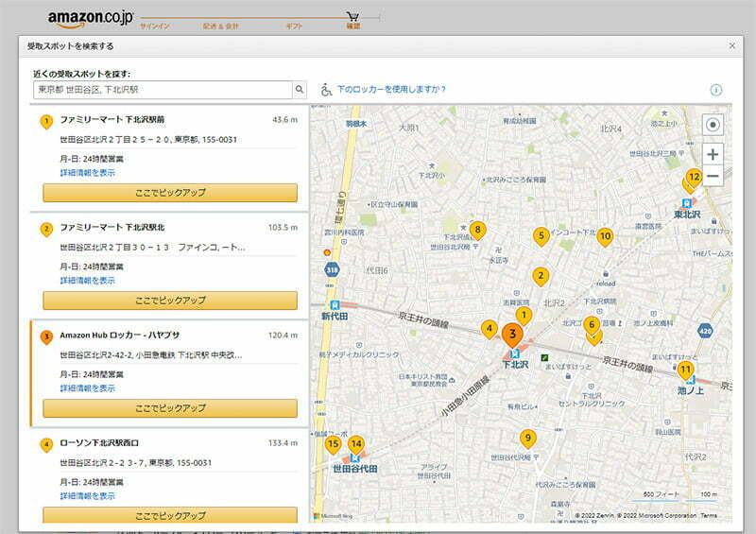Pick up at ファミリーマート 下北沢駅前
The image size is (756, 534).
point(170,193)
